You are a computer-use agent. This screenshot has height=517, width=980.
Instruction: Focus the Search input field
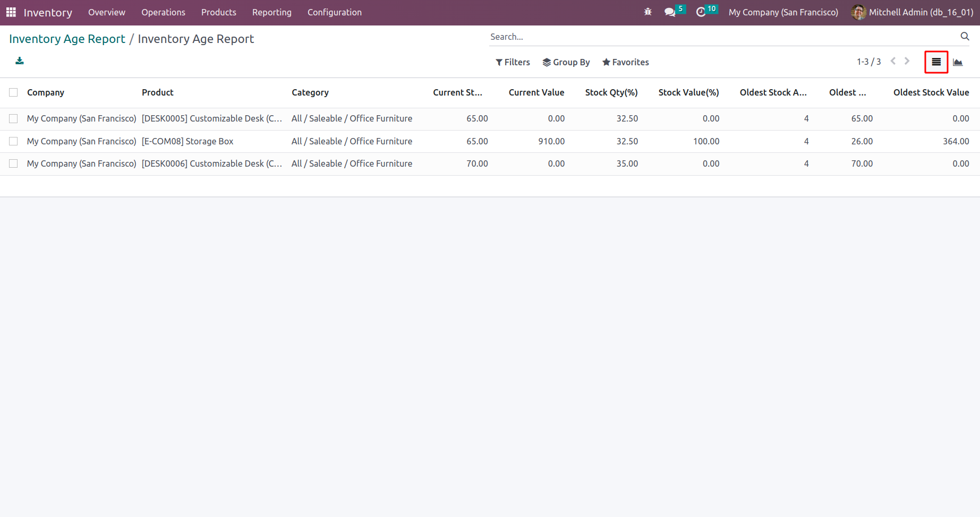(x=722, y=37)
